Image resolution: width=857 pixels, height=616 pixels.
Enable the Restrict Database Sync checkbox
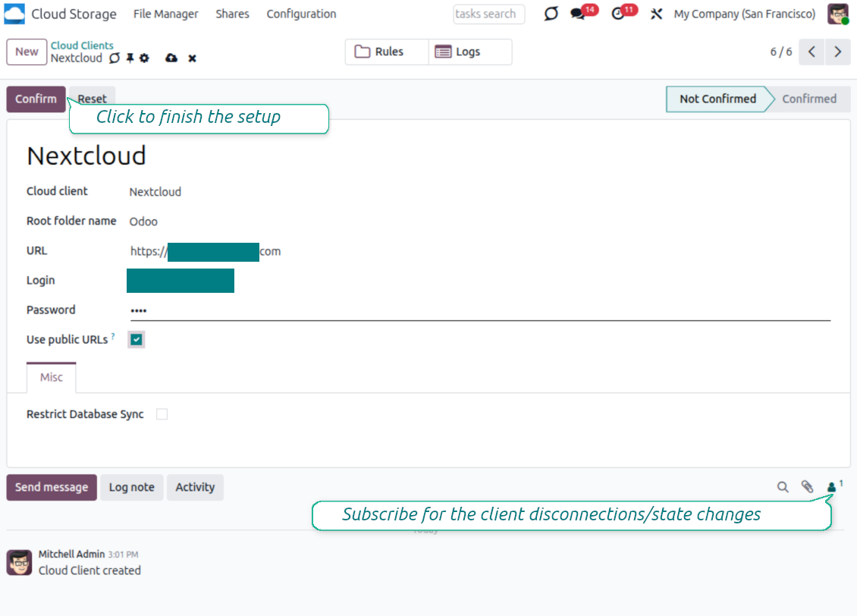pyautogui.click(x=162, y=414)
